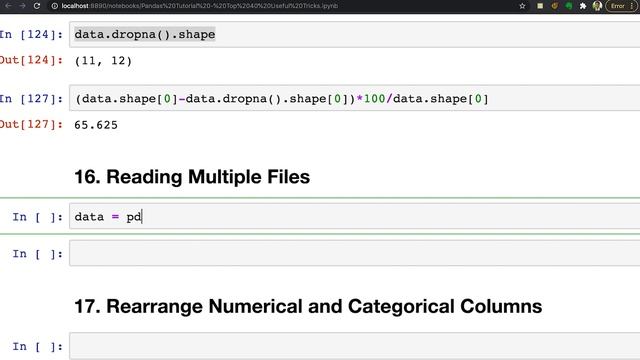The height and width of the screenshot is (360, 640).
Task: Select the empty cell under Rearrange Numerical heading
Action: coord(354,346)
